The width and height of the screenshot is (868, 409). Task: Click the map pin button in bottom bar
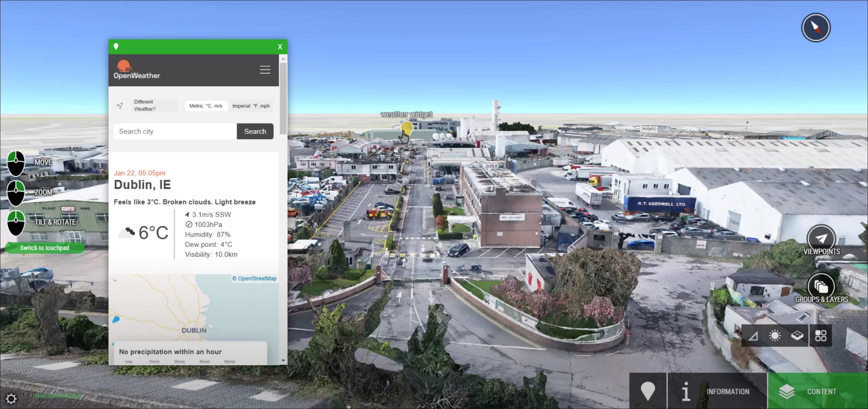(x=648, y=391)
